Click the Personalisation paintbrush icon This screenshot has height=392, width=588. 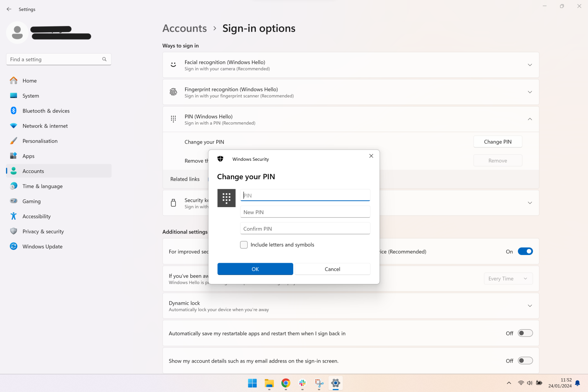(x=14, y=141)
